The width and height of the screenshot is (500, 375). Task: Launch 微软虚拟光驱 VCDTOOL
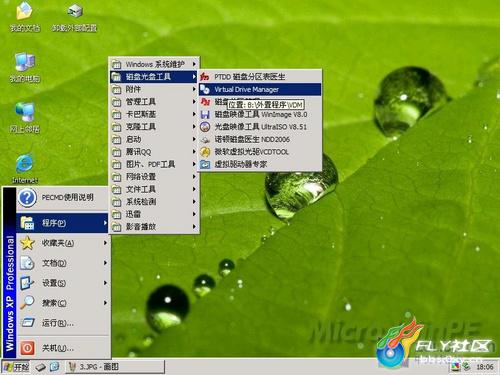pyautogui.click(x=260, y=152)
